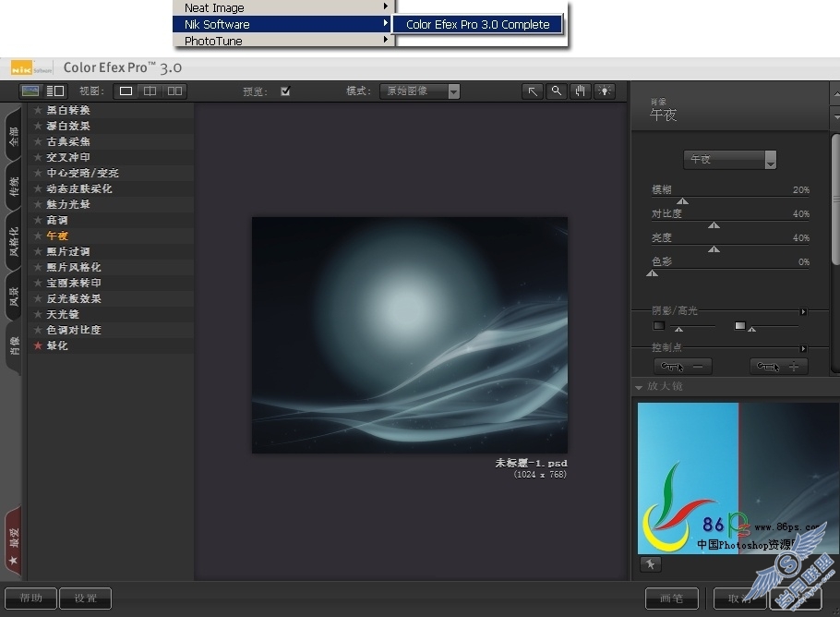Click the Nik Software menu entry
This screenshot has height=617, width=840.
tap(284, 24)
